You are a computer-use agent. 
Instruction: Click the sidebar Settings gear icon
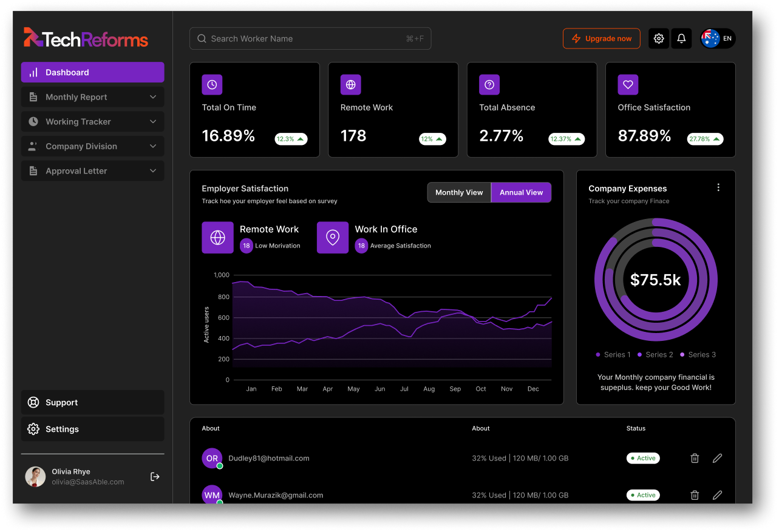33,429
